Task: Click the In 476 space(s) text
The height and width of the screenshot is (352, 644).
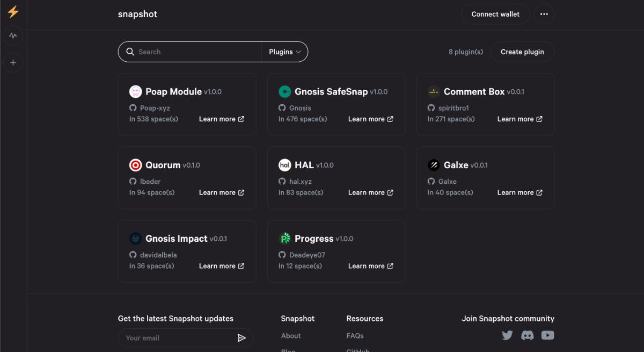Action: 303,119
